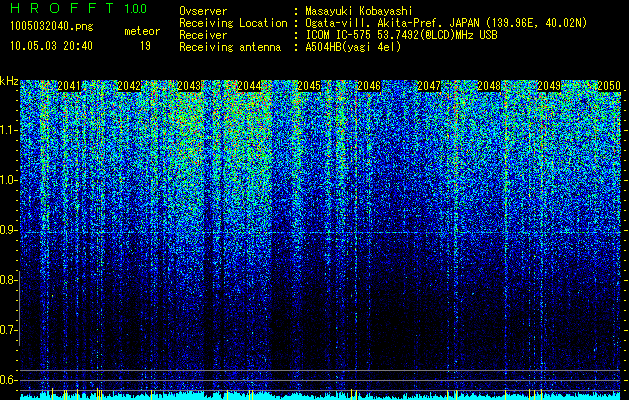Select observer name Masayuki Kobayashi
629x400 pixels.
coord(359,11)
